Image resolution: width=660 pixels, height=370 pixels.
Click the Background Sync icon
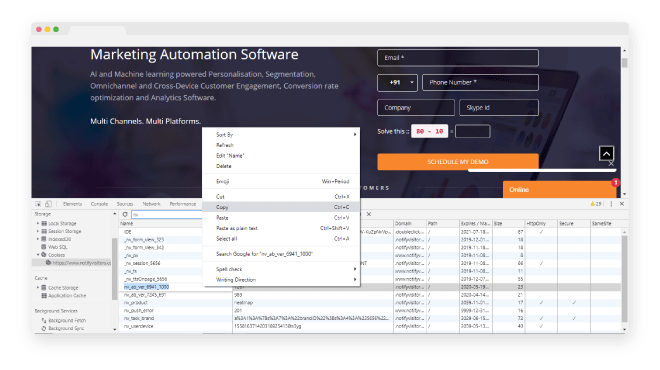pyautogui.click(x=44, y=328)
